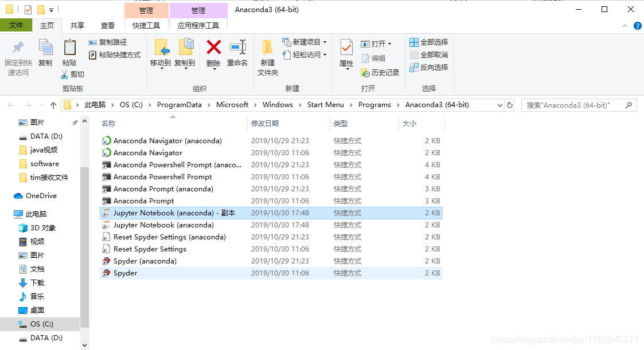This screenshot has height=350, width=644.
Task: Open the Move to button
Action: coord(161,54)
